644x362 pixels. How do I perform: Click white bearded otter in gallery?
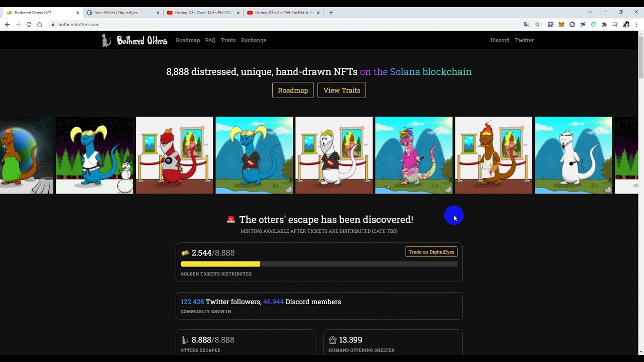coord(334,155)
